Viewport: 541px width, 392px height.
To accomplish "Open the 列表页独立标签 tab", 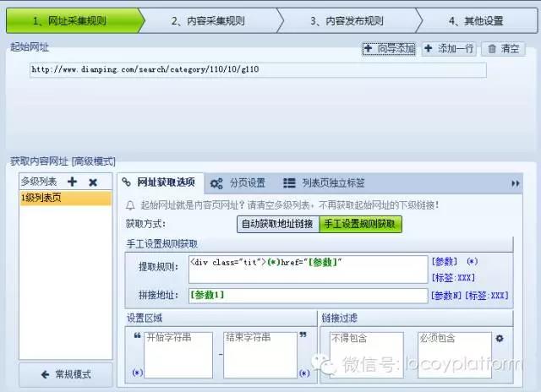I will click(325, 182).
